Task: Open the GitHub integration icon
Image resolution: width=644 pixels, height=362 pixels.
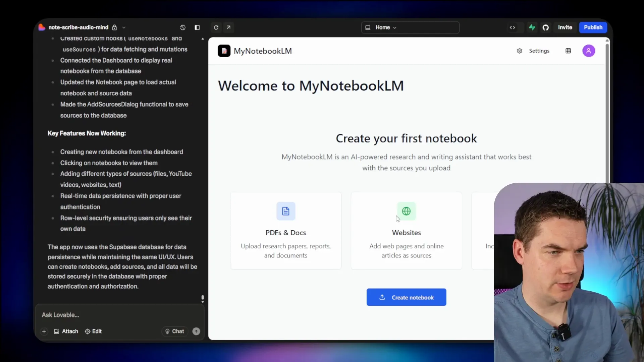Action: (x=546, y=27)
